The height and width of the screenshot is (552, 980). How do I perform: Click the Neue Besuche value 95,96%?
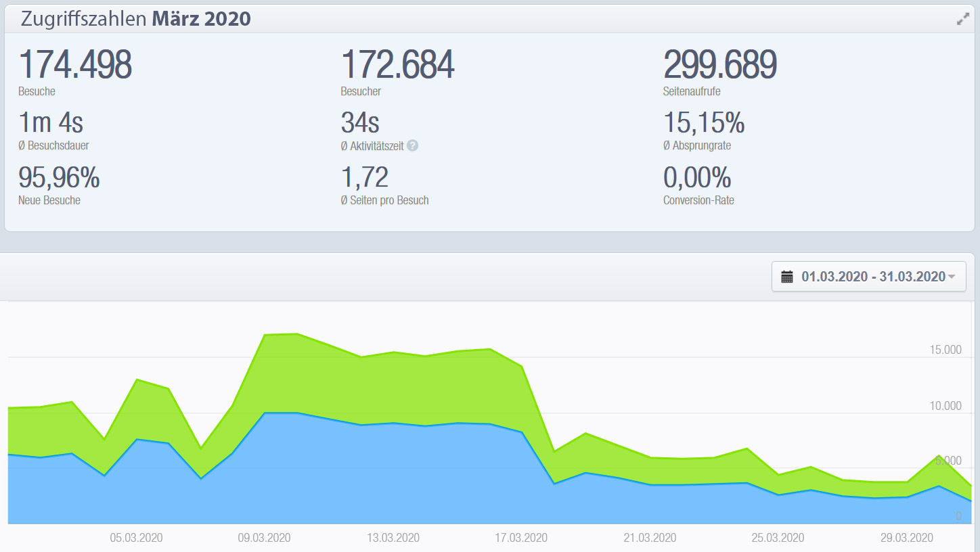pyautogui.click(x=59, y=178)
